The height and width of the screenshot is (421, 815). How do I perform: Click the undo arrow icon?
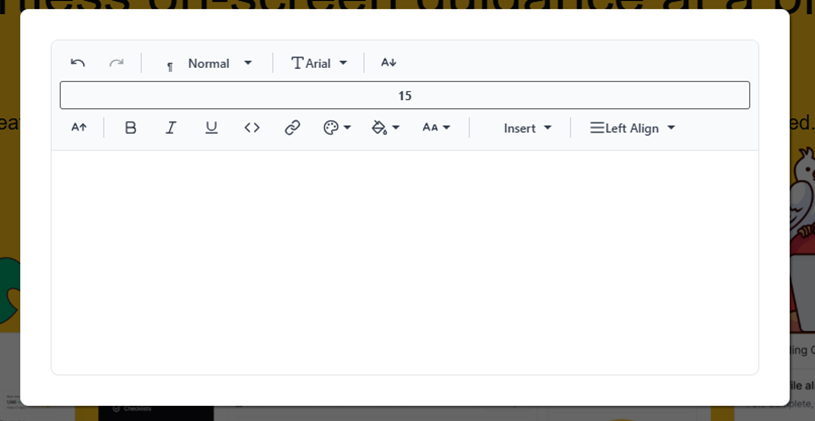(x=78, y=63)
